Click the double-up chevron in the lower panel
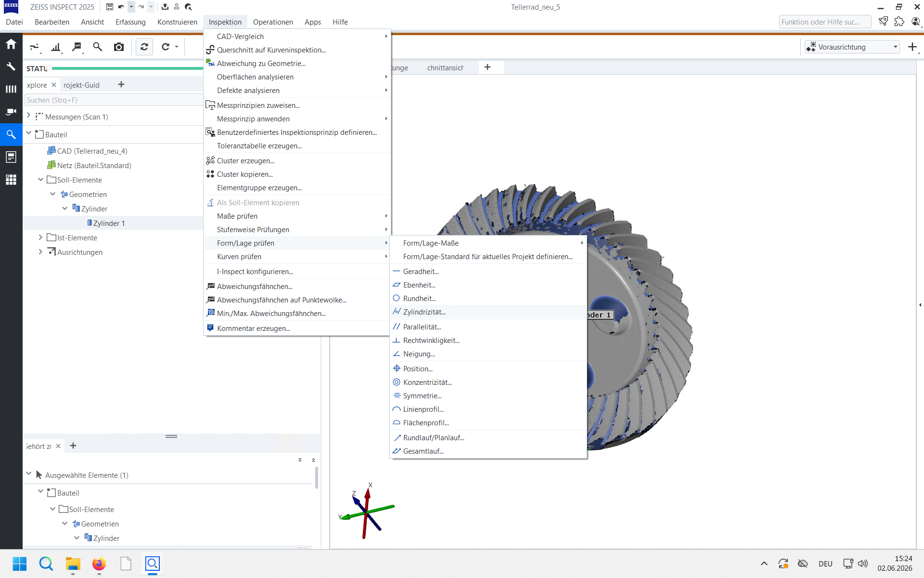The width and height of the screenshot is (924, 578). point(313,460)
